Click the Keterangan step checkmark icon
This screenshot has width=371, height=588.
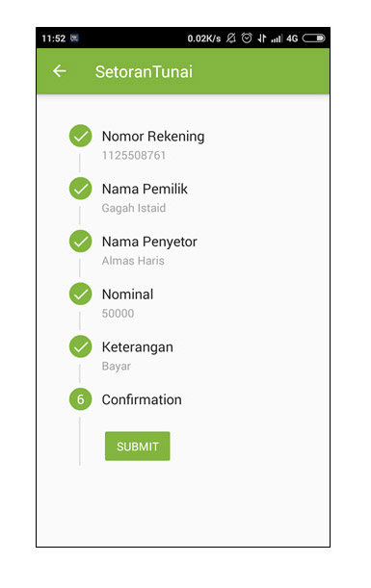(80, 346)
